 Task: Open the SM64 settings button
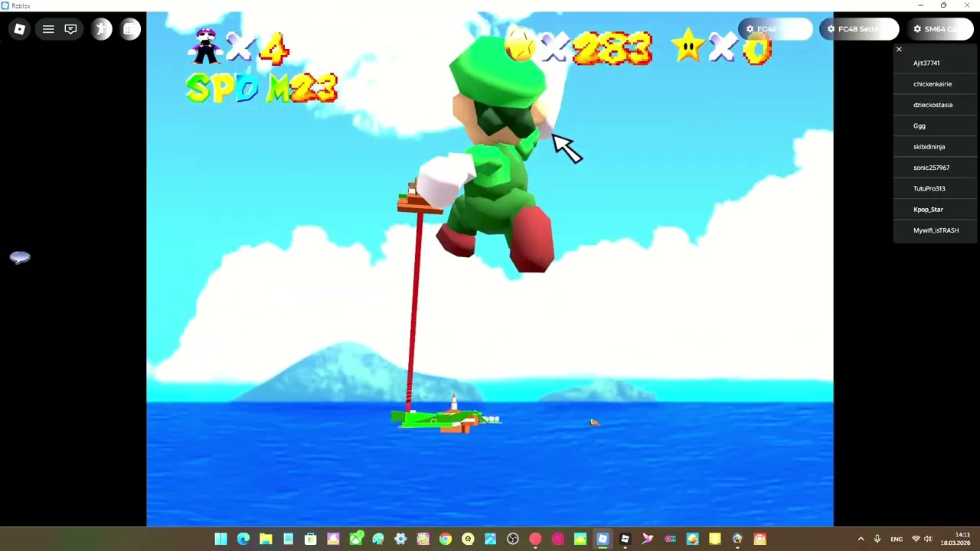pos(940,29)
